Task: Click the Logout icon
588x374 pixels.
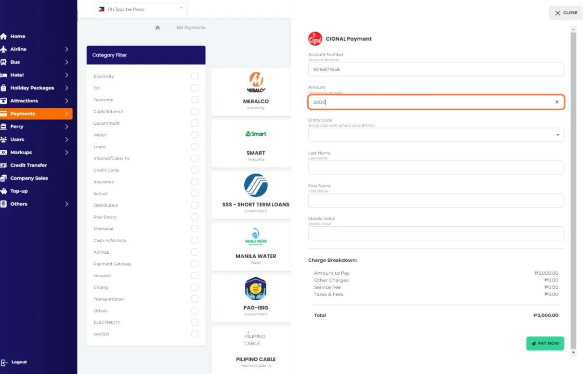Action: [4, 362]
